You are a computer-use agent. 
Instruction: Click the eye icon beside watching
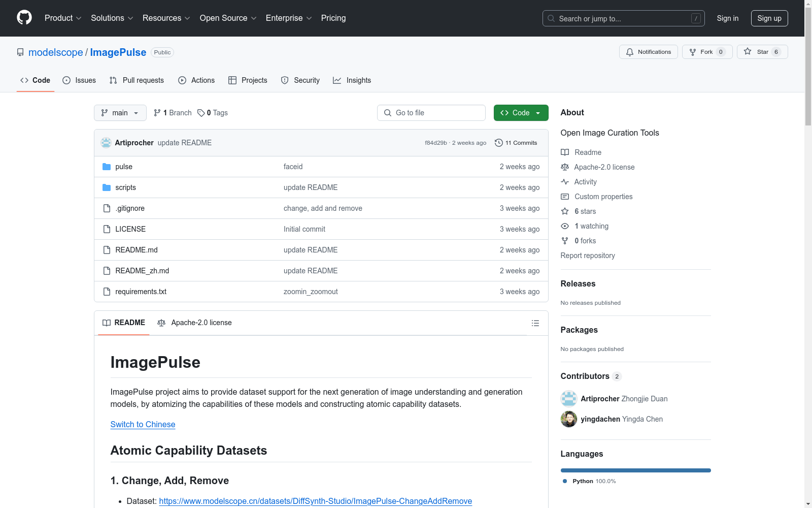coord(565,226)
